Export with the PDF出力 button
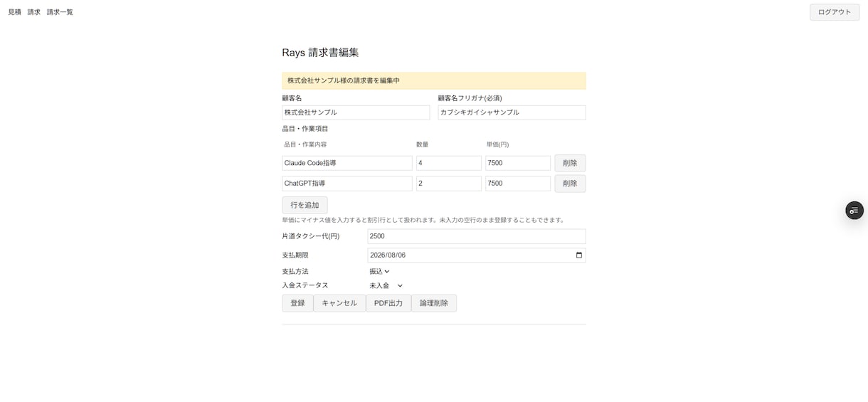This screenshot has width=868, height=402. [x=388, y=303]
